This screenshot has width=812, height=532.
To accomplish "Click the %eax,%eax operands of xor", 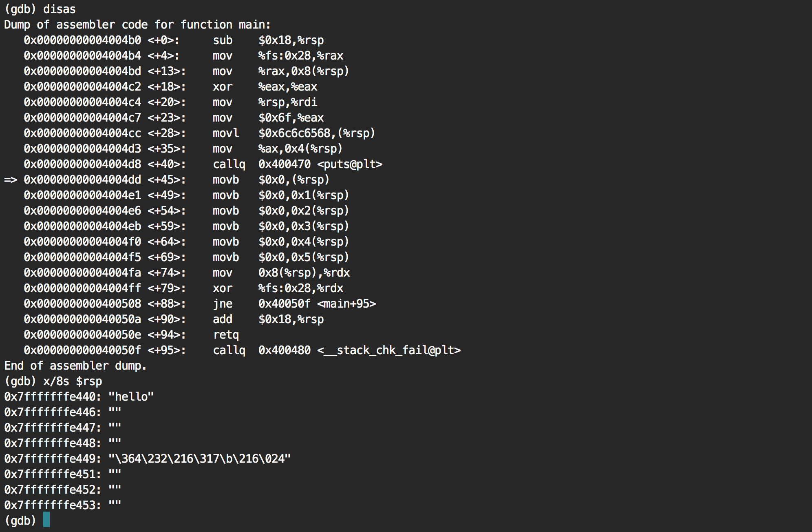I will pos(288,87).
